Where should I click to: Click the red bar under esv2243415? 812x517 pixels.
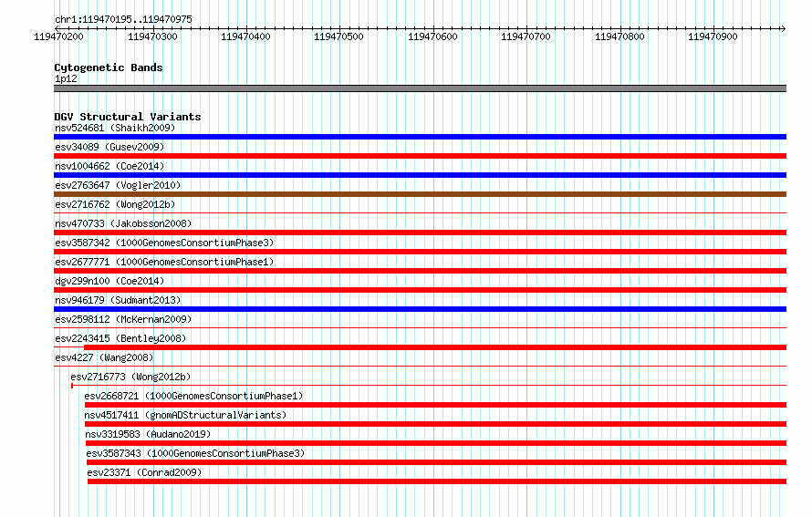pyautogui.click(x=435, y=347)
